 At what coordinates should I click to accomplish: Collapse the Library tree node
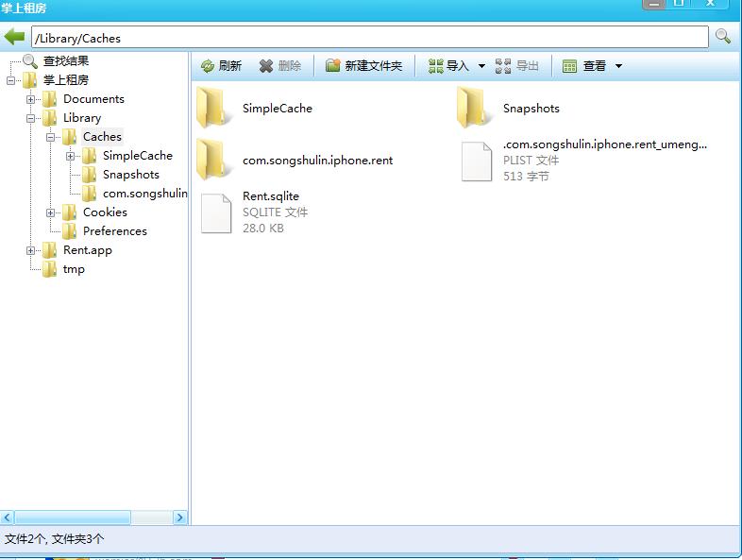(x=31, y=118)
